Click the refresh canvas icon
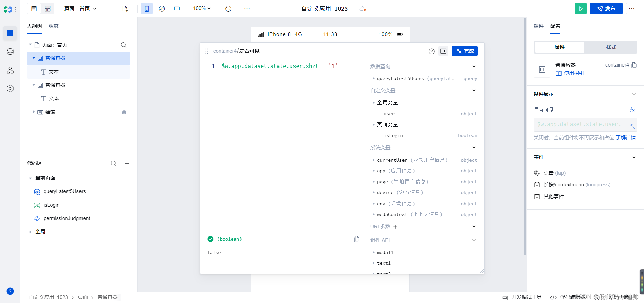Viewport: 644px width, 303px height. pyautogui.click(x=228, y=9)
